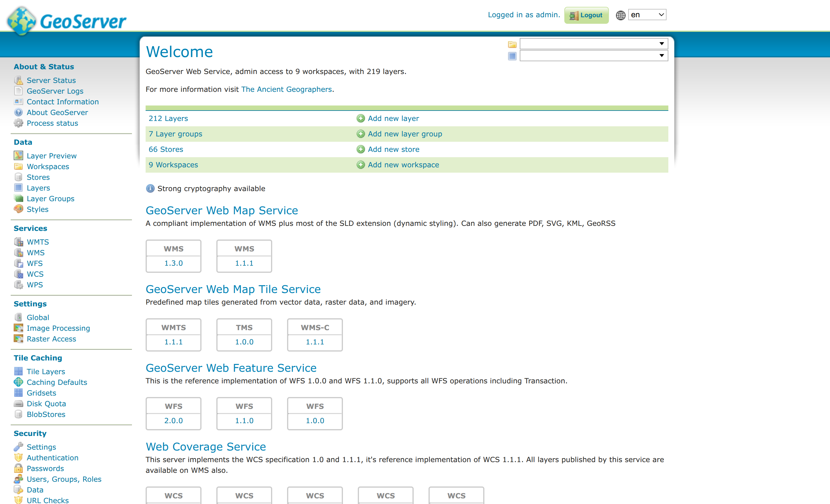Click the 66 Stores link

(x=166, y=149)
